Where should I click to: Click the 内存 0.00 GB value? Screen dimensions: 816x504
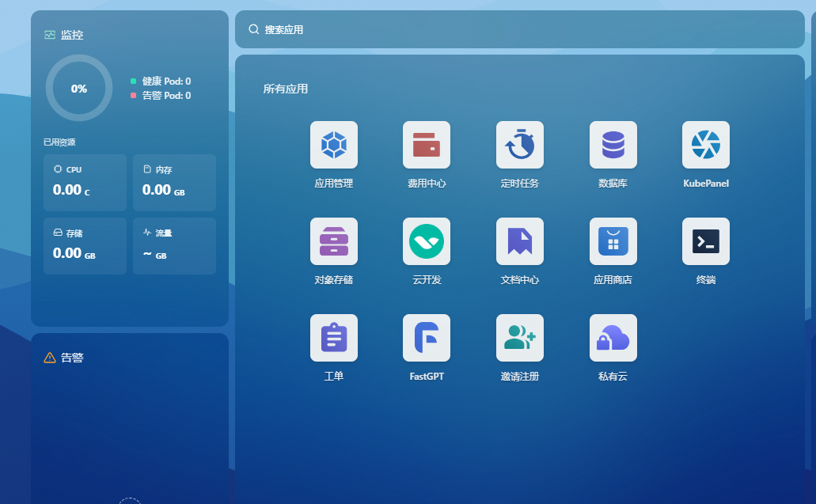(x=163, y=190)
